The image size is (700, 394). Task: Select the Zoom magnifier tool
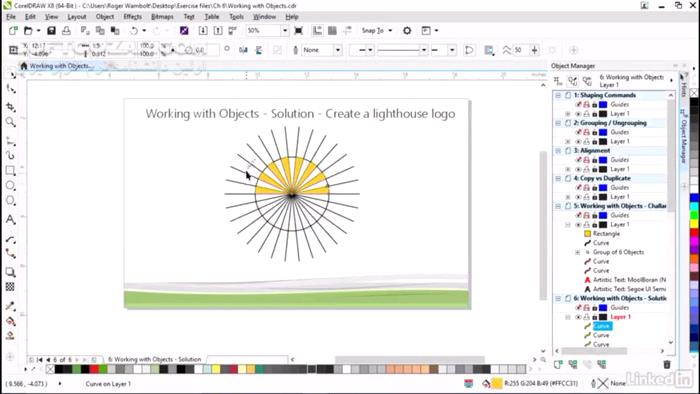11,122
